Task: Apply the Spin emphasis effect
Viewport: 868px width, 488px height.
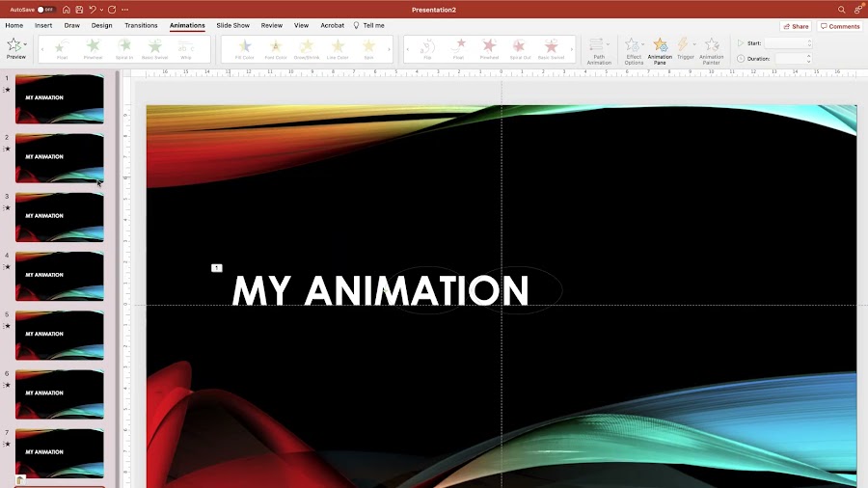Action: tap(368, 48)
